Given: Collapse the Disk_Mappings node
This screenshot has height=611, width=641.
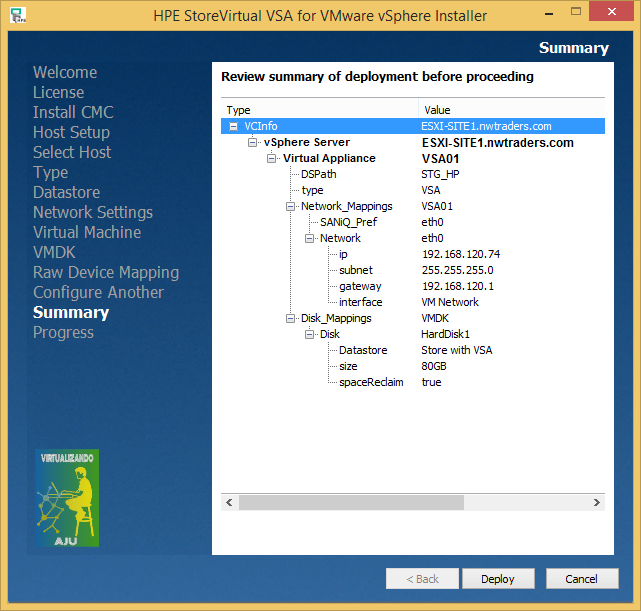Looking at the screenshot, I should click(291, 318).
